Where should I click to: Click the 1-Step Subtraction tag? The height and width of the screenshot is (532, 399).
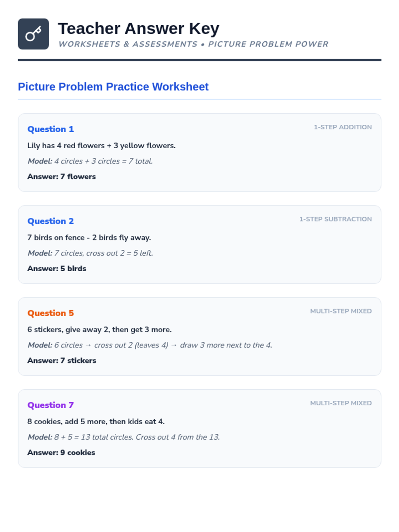pyautogui.click(x=335, y=219)
